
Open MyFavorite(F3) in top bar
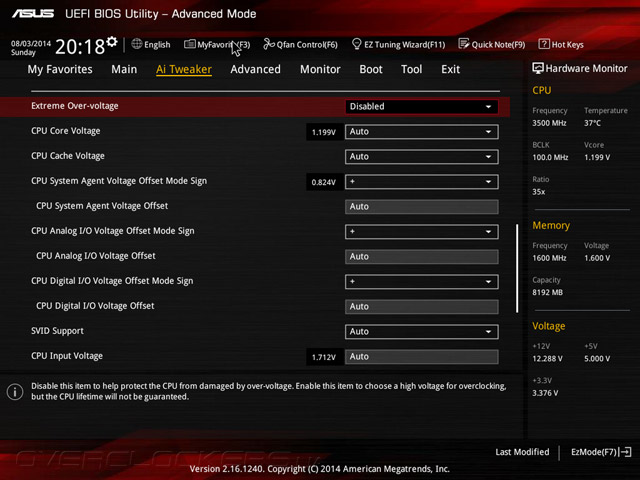[217, 44]
